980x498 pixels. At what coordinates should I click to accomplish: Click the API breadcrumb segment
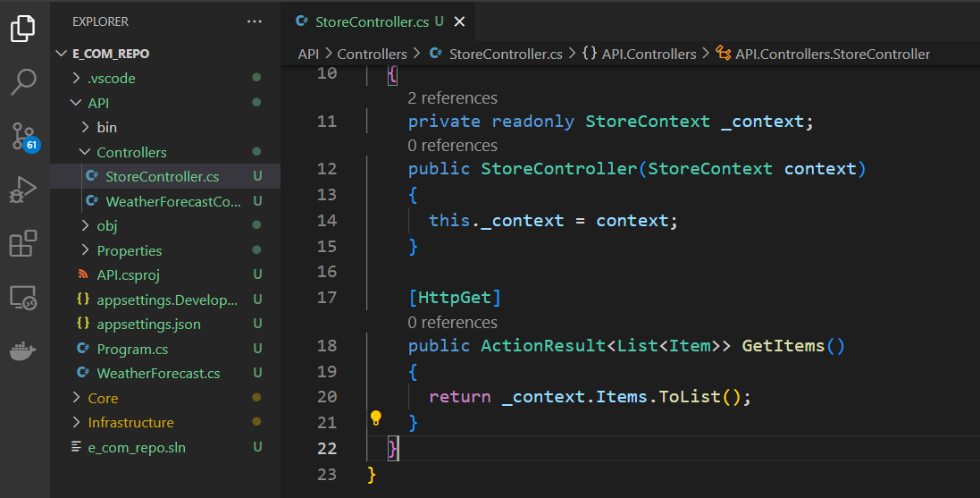[308, 55]
